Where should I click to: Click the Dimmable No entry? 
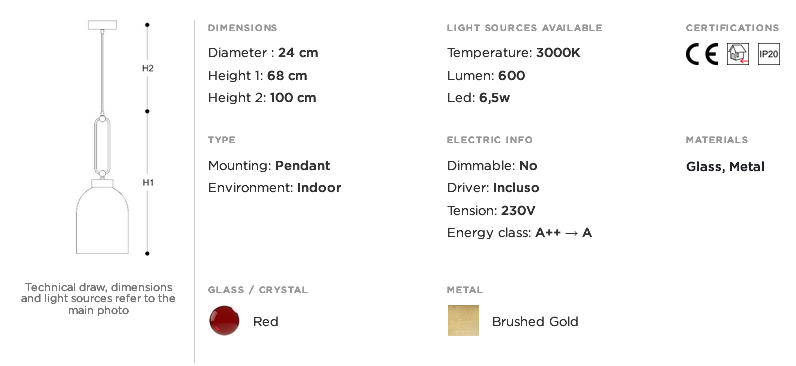[x=492, y=166]
